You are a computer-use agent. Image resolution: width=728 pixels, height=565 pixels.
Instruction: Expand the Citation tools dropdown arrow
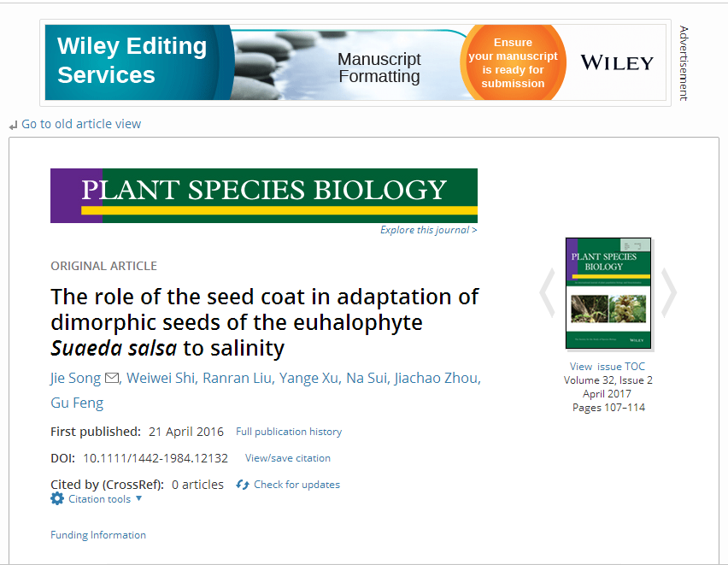[139, 498]
